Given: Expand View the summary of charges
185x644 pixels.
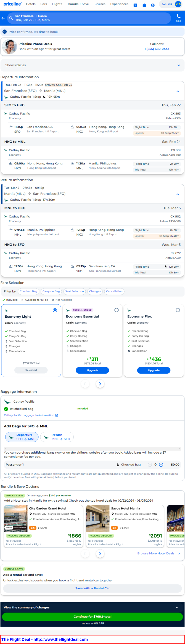Looking at the screenshot, I should coord(92,607).
